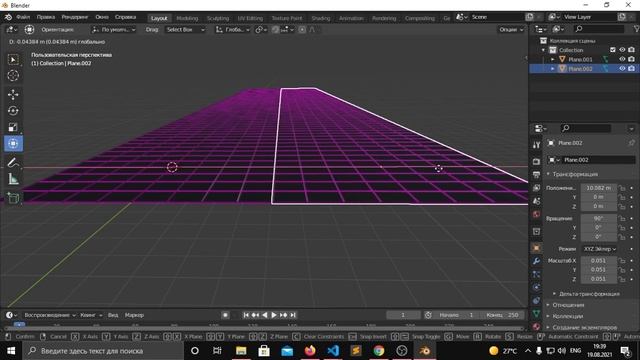Open the Material properties tab
The width and height of the screenshot is (640, 360).
click(x=536, y=327)
